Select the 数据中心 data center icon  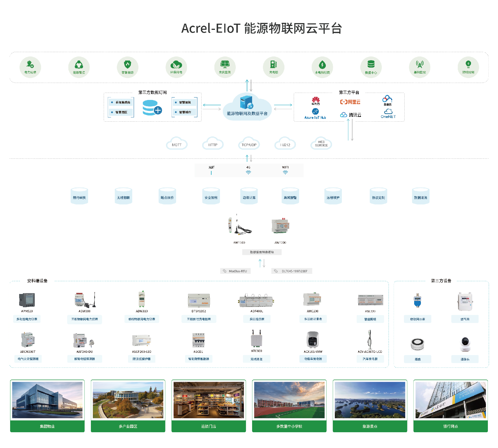click(371, 67)
